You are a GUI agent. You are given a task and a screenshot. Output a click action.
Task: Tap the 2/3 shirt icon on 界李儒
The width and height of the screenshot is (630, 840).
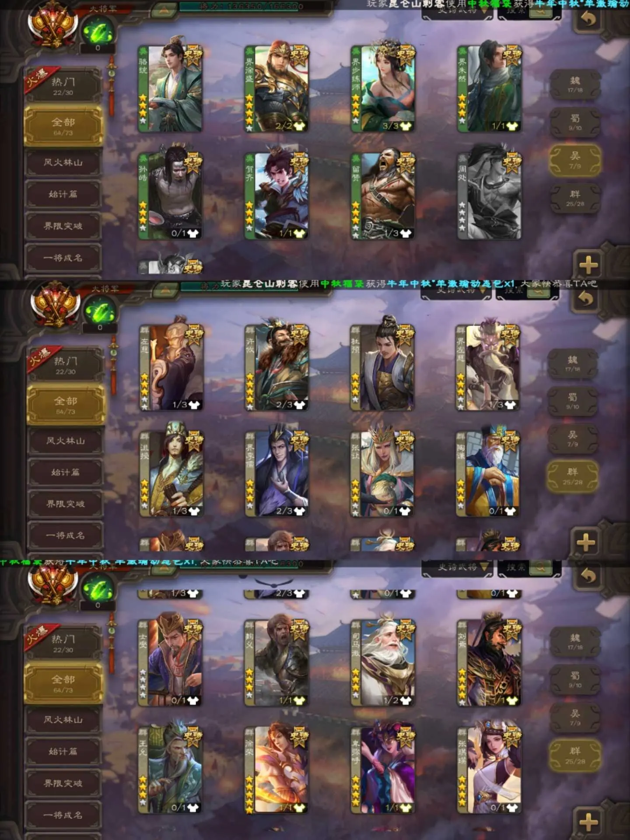coord(300,511)
